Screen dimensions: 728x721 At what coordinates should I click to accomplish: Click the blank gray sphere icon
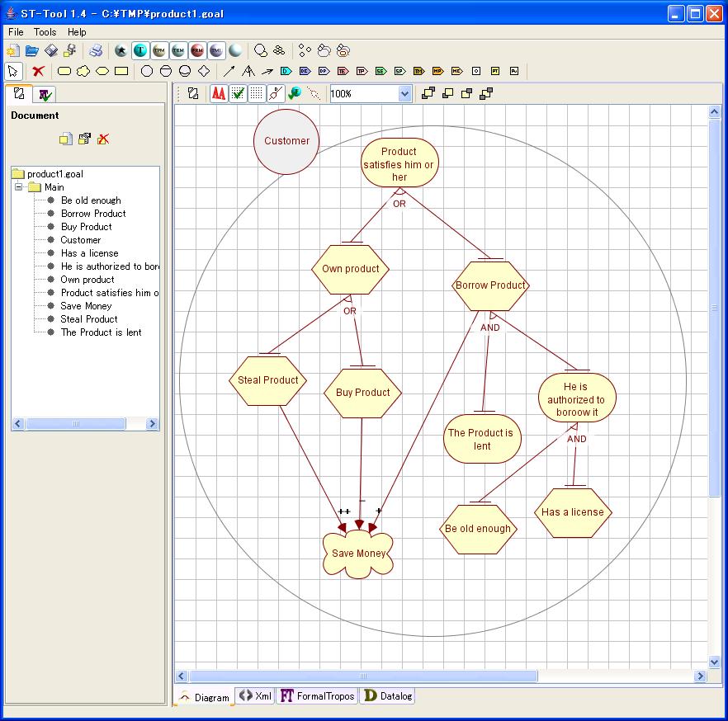click(235, 50)
